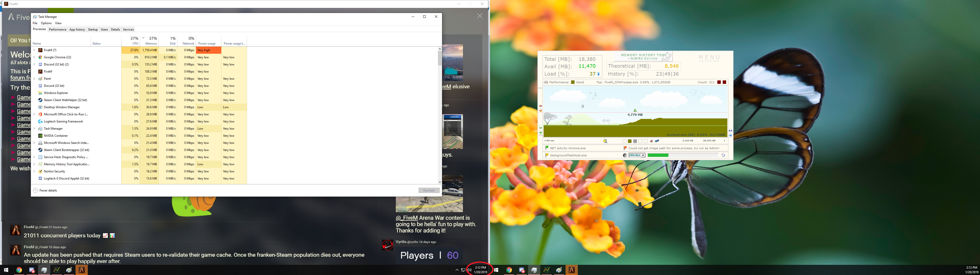Click MENU autohide in Memory History Tool
This screenshot has width=980, height=275.
tap(709, 58)
